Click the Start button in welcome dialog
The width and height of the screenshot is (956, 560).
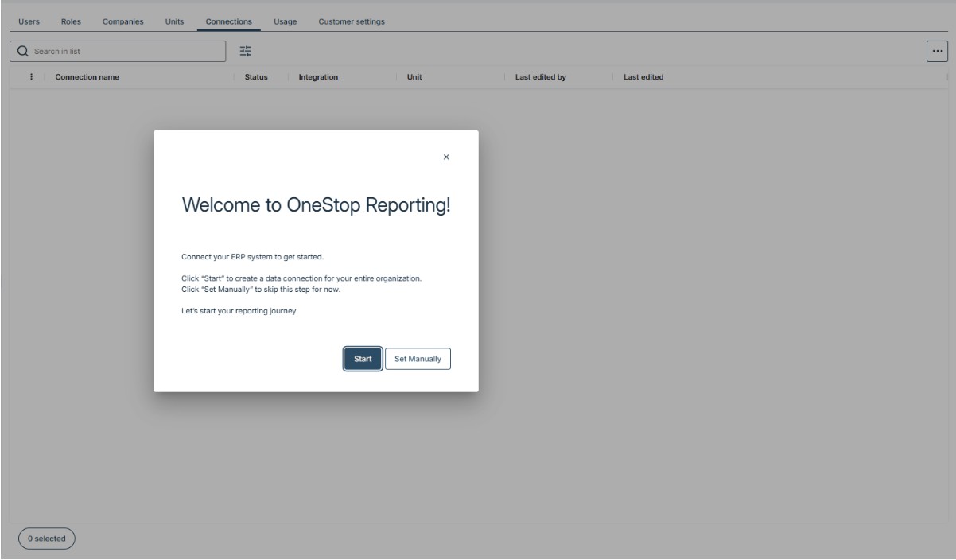[x=363, y=359]
